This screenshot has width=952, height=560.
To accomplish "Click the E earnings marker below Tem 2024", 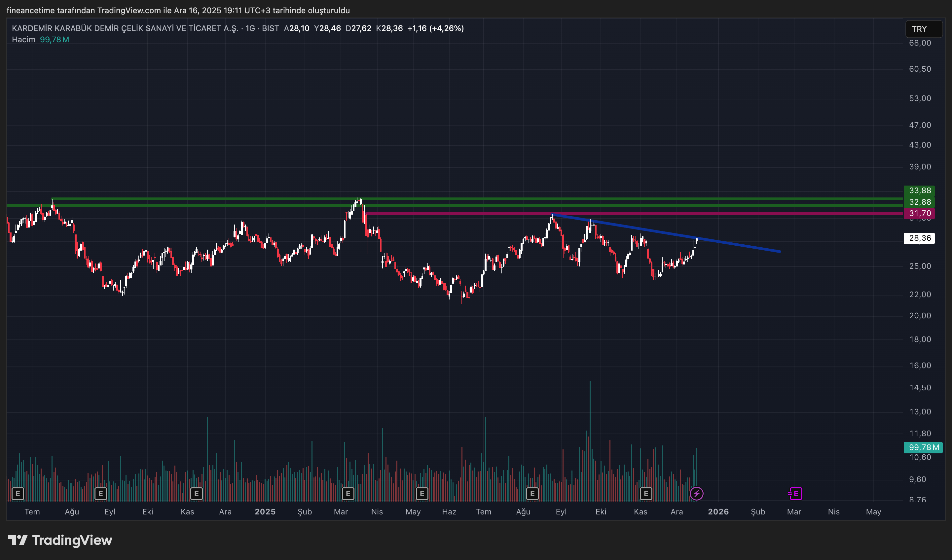I will [x=18, y=494].
